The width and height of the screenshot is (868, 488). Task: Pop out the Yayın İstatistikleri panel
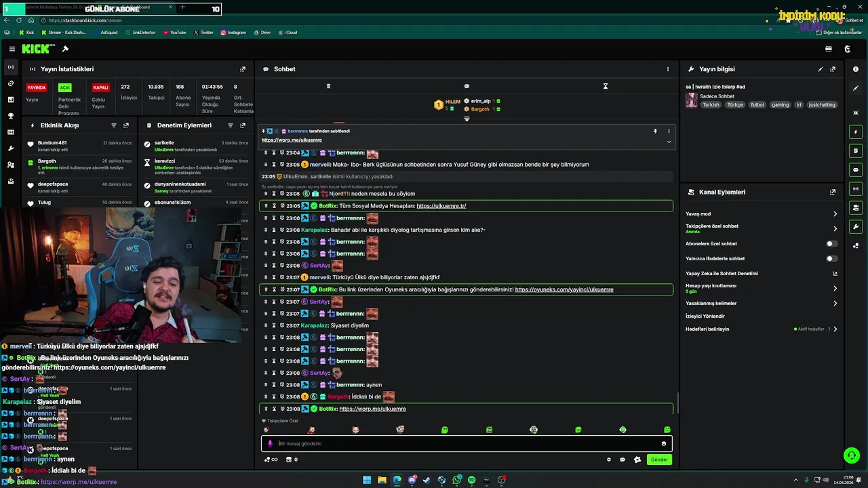[x=243, y=69]
